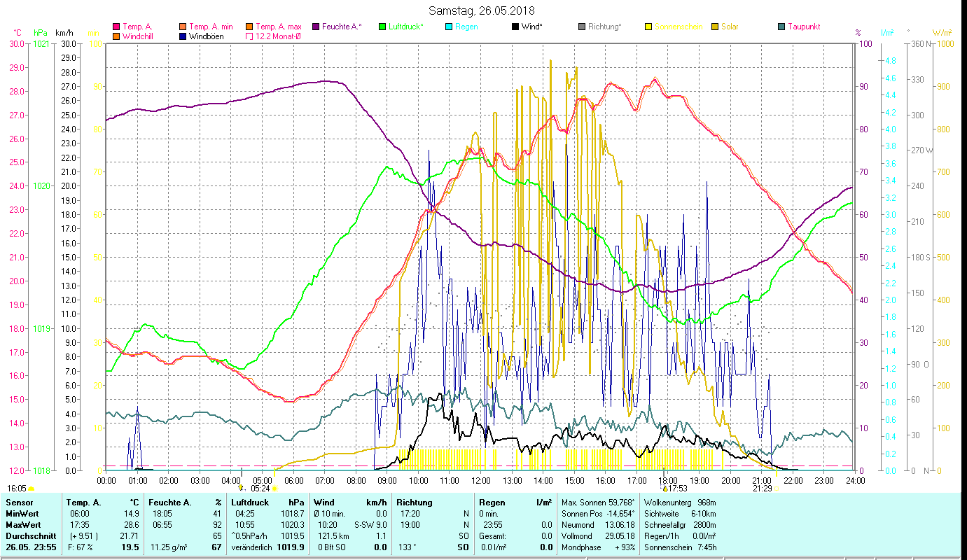
Task: Click the Solar legend label
Action: pyautogui.click(x=730, y=27)
